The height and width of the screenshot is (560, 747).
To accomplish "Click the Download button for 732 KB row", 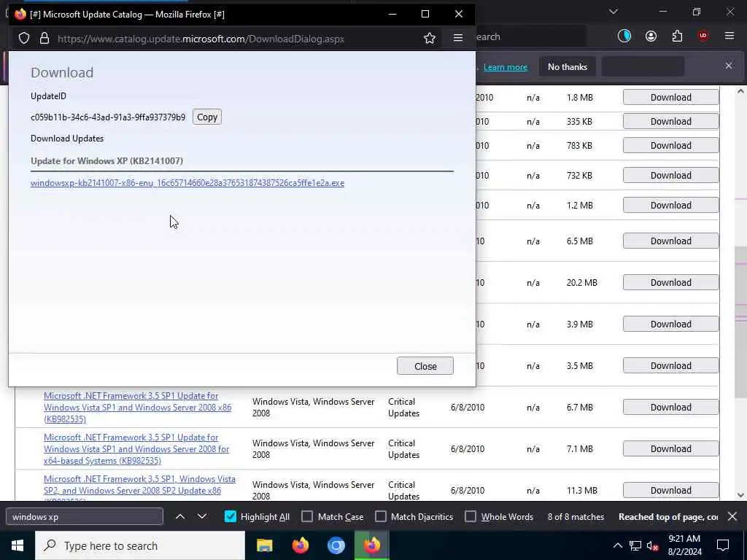I will click(671, 175).
